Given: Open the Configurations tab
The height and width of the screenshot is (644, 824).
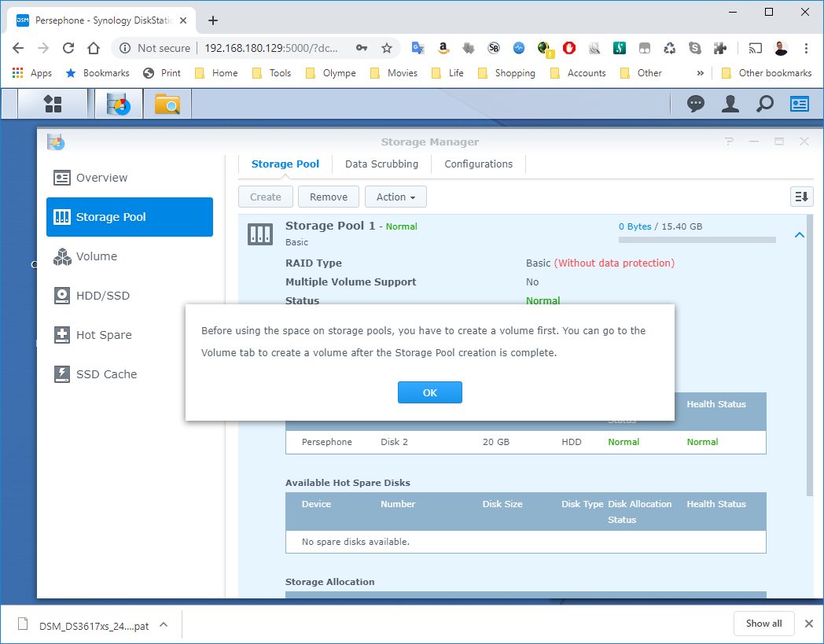Looking at the screenshot, I should (478, 164).
